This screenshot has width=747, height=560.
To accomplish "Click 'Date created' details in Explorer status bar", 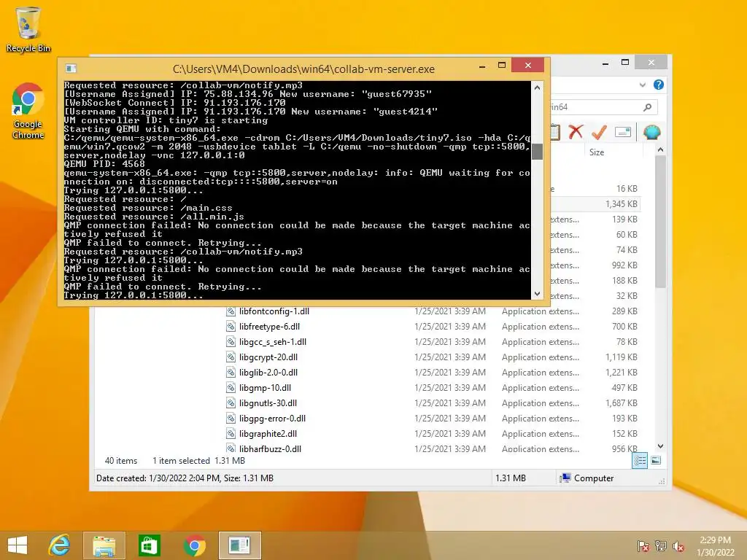I will click(x=185, y=478).
